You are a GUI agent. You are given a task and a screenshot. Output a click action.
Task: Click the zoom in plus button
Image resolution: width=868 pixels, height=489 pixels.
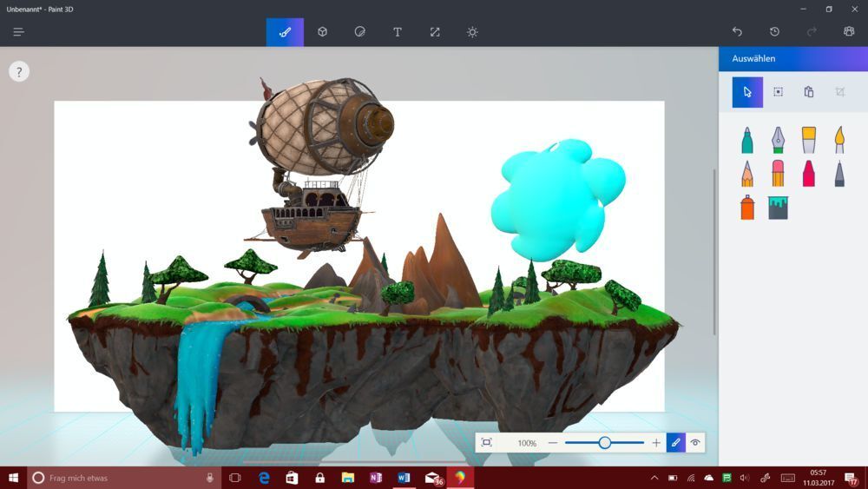pos(656,443)
